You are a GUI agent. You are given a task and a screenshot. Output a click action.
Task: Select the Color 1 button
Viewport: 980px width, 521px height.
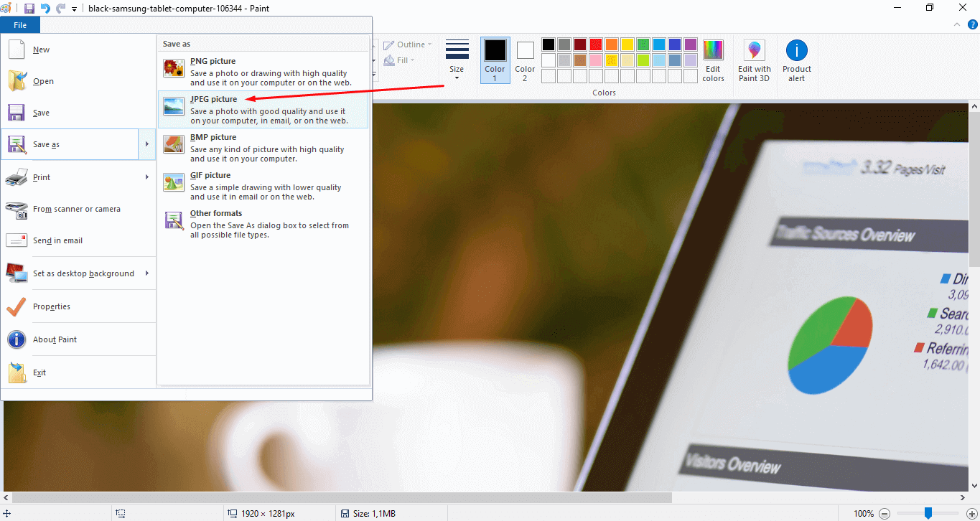(x=495, y=60)
